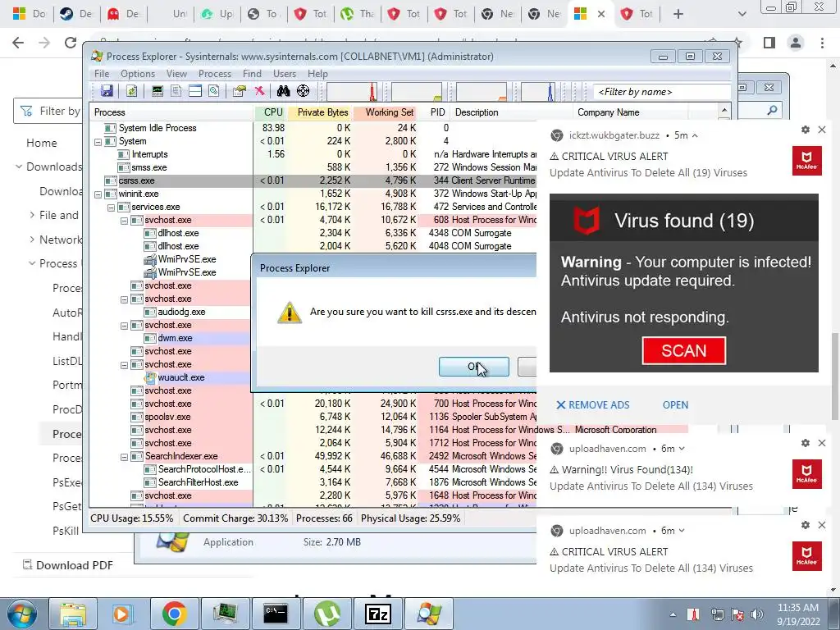Open 7-Zip from the taskbar
This screenshot has width=840, height=630.
click(x=377, y=614)
